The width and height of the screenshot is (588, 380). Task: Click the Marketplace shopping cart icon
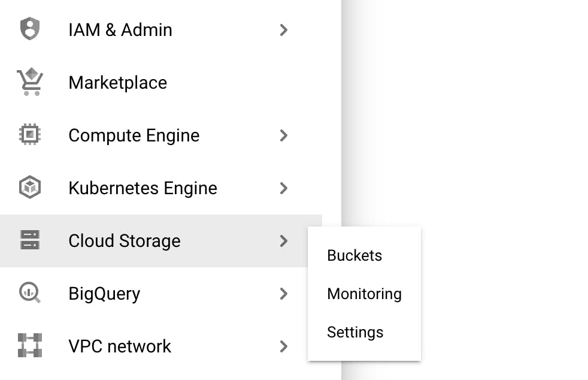pyautogui.click(x=29, y=82)
